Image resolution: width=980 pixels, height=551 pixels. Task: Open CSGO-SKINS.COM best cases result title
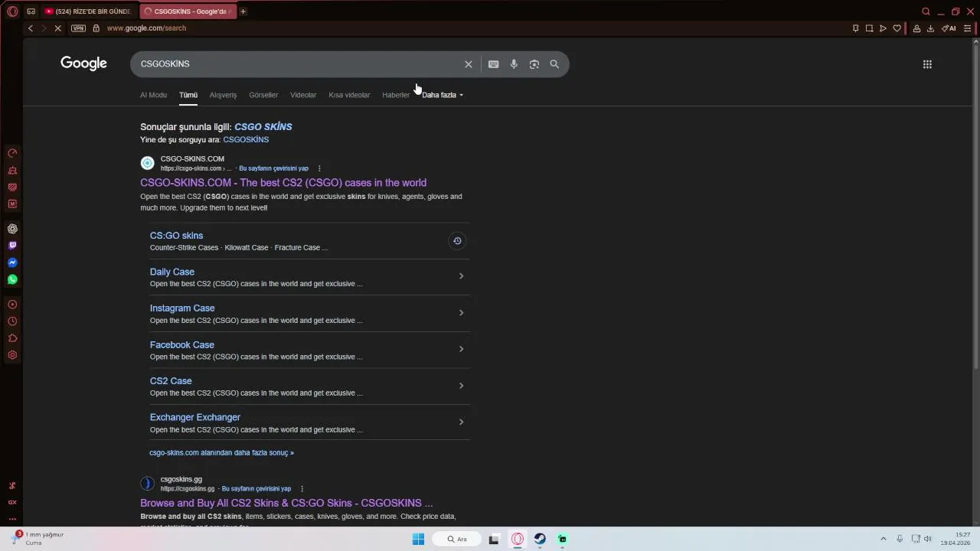click(x=283, y=183)
